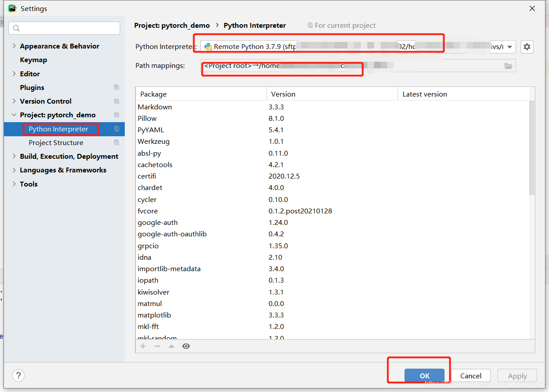Click the project-level icon beside Version Control
This screenshot has height=392, width=549.
(x=116, y=101)
